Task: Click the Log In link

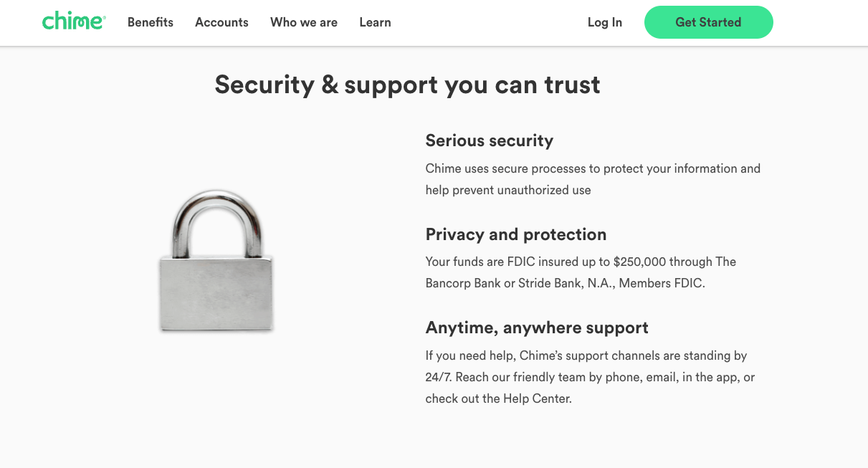Action: [605, 22]
